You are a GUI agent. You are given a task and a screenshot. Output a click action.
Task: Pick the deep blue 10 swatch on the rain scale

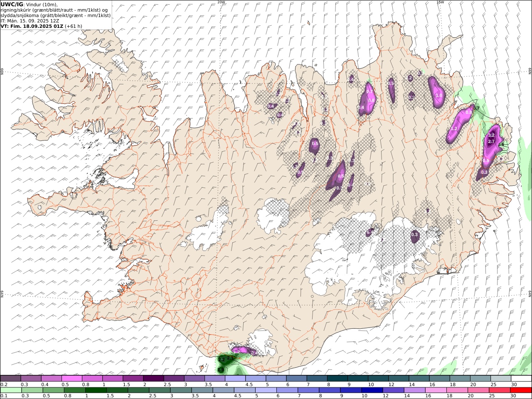(372, 390)
